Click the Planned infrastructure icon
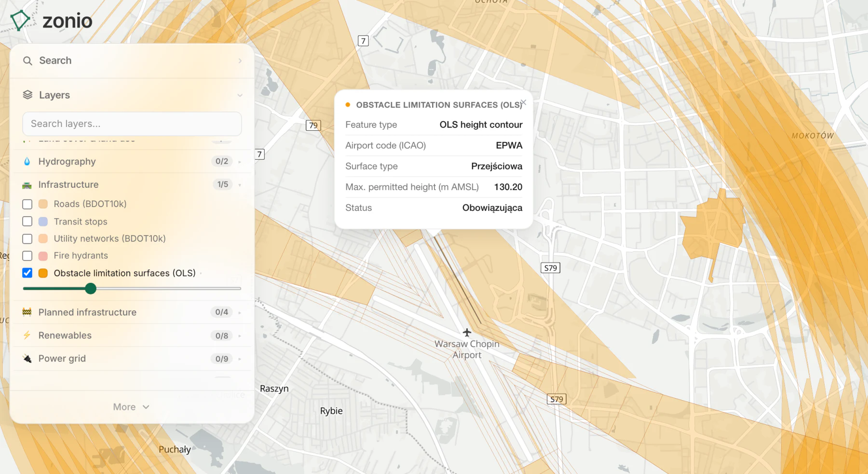 pyautogui.click(x=27, y=312)
